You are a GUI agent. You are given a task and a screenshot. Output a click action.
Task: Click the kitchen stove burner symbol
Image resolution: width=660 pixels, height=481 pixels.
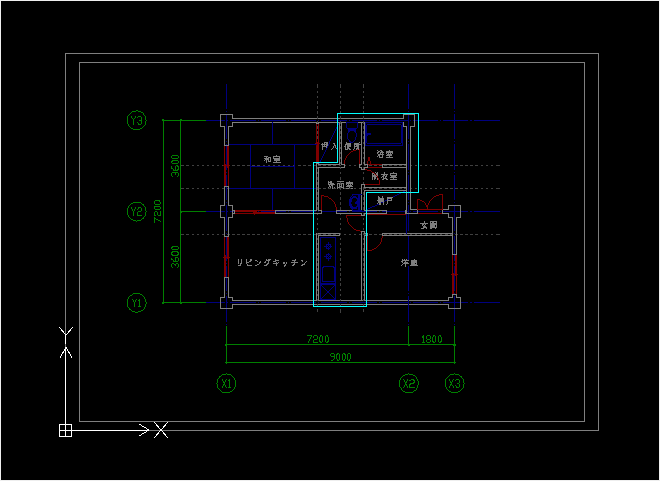click(x=329, y=252)
